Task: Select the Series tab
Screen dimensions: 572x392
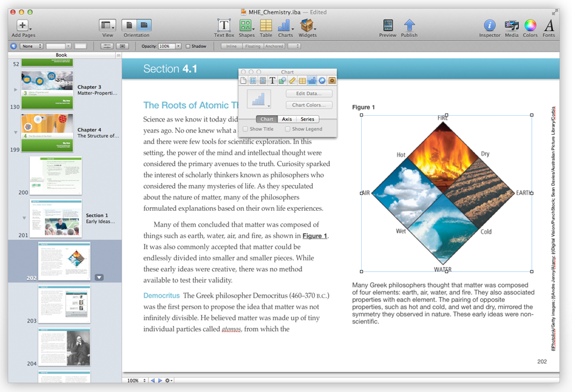Action: click(x=308, y=119)
